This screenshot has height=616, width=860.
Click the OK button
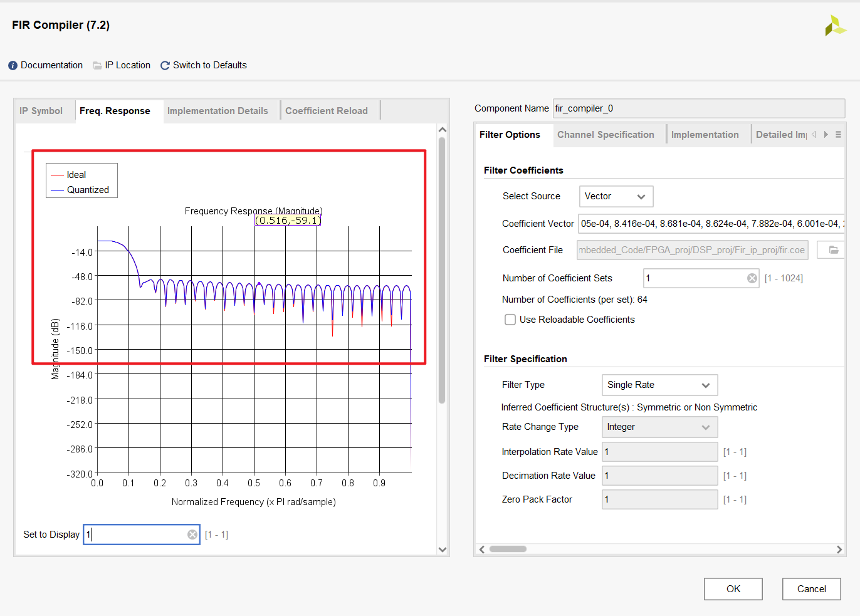[x=733, y=589]
